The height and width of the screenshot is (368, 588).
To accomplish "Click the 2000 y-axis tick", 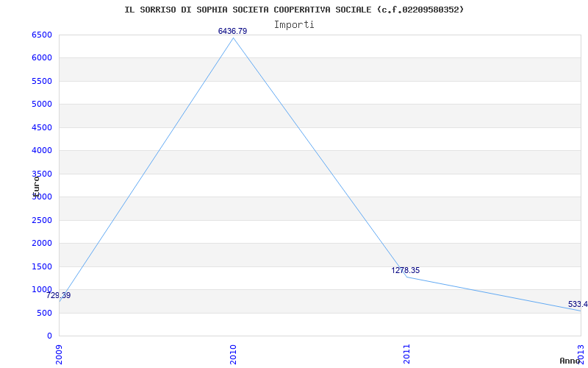I will pos(41,244).
